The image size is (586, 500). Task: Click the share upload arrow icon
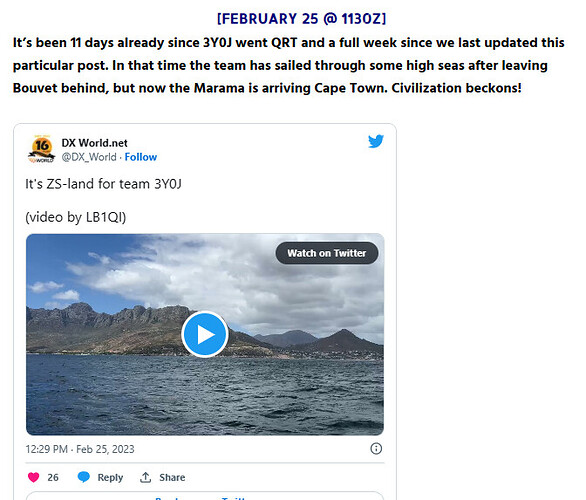click(x=145, y=477)
